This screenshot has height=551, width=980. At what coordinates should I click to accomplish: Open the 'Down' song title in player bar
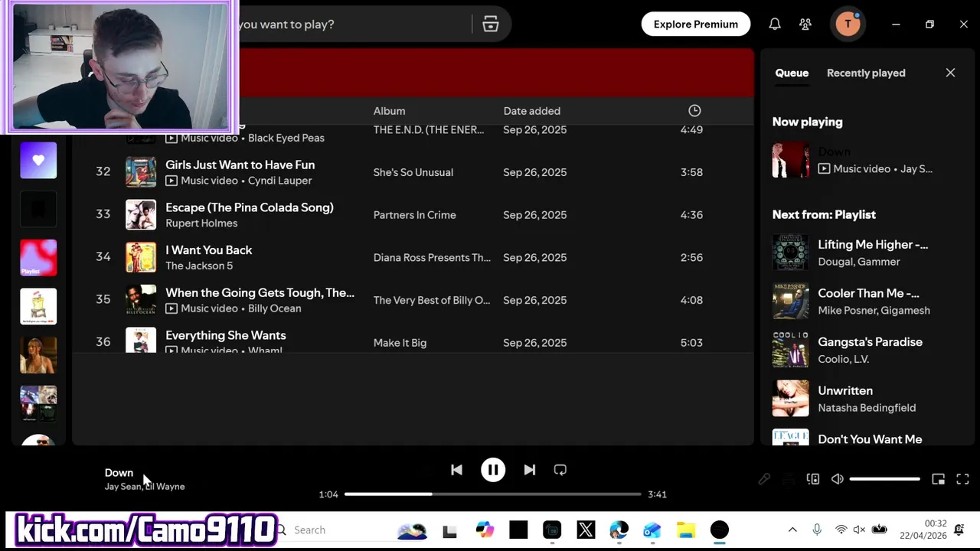tap(119, 473)
